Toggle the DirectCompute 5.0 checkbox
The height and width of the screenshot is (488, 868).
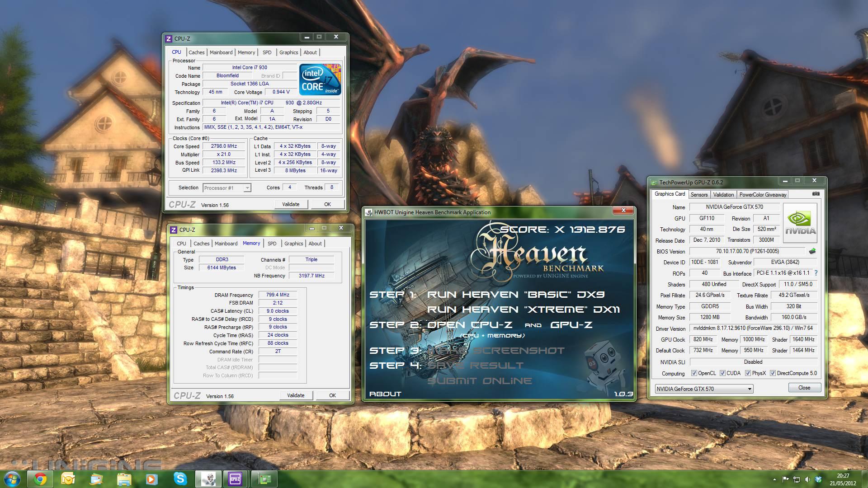(773, 373)
